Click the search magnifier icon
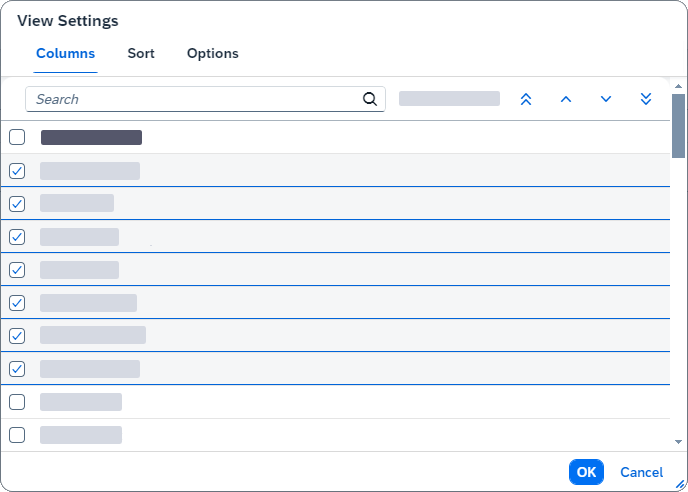This screenshot has width=688, height=492. click(370, 99)
